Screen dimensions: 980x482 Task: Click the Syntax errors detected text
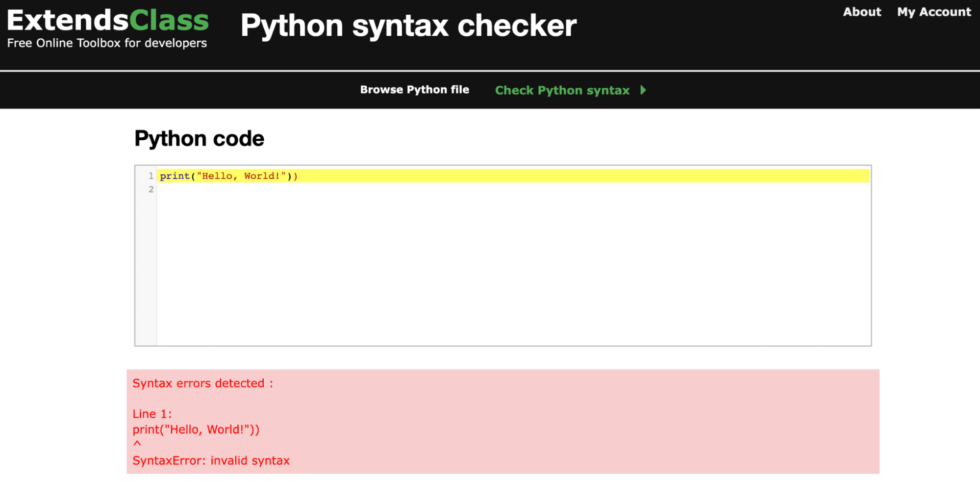click(x=202, y=383)
